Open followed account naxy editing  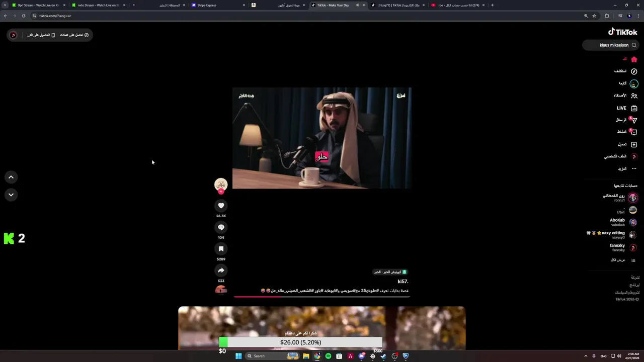612,235
